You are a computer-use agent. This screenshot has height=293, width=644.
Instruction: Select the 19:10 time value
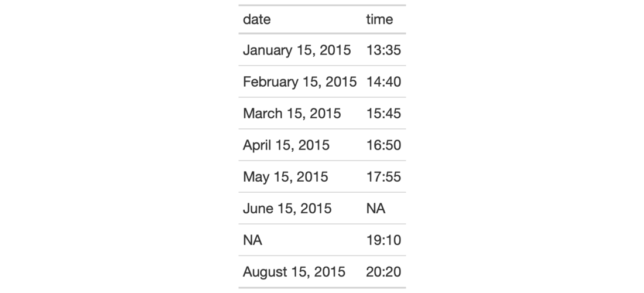click(x=383, y=240)
